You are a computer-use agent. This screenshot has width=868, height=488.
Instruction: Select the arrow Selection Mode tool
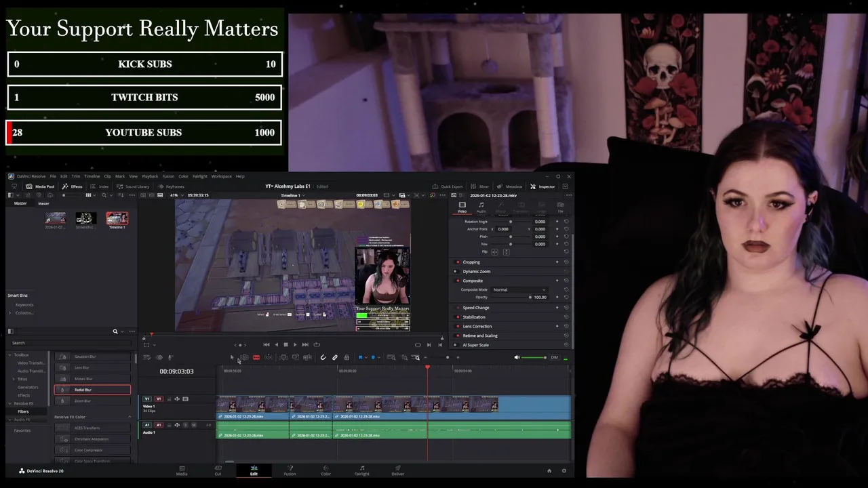[x=232, y=357]
